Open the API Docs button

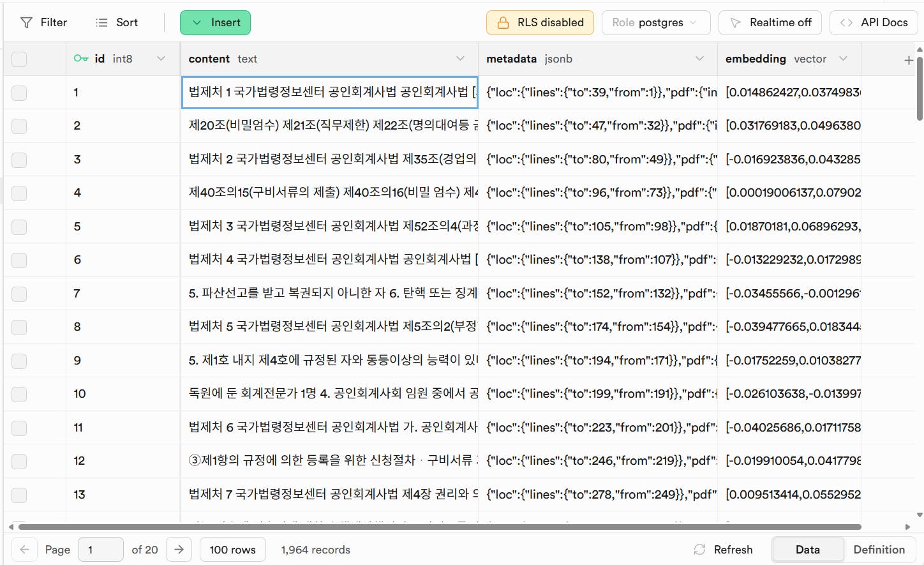874,23
